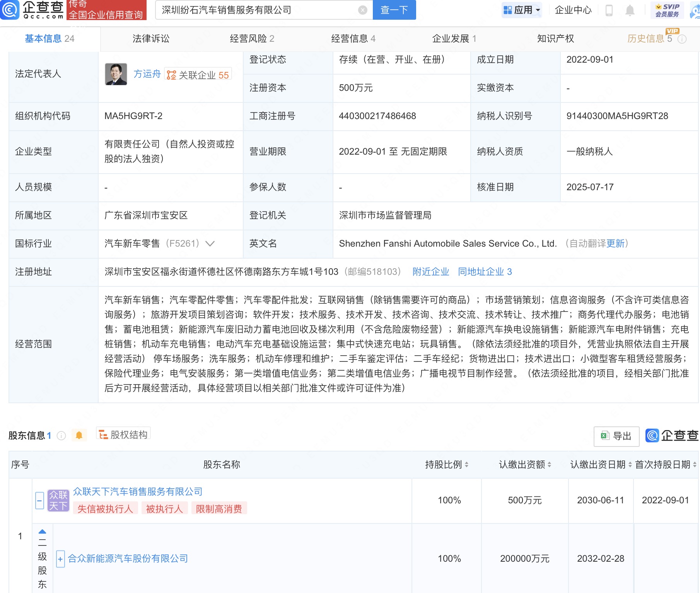Click the 失信被执行人 risk tag
Image resolution: width=700 pixels, height=593 pixels.
pos(105,509)
